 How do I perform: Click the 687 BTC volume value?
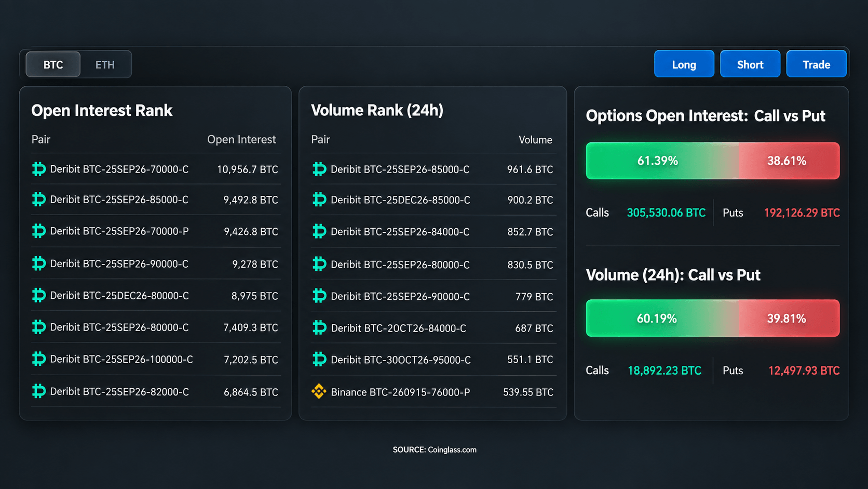[534, 328]
